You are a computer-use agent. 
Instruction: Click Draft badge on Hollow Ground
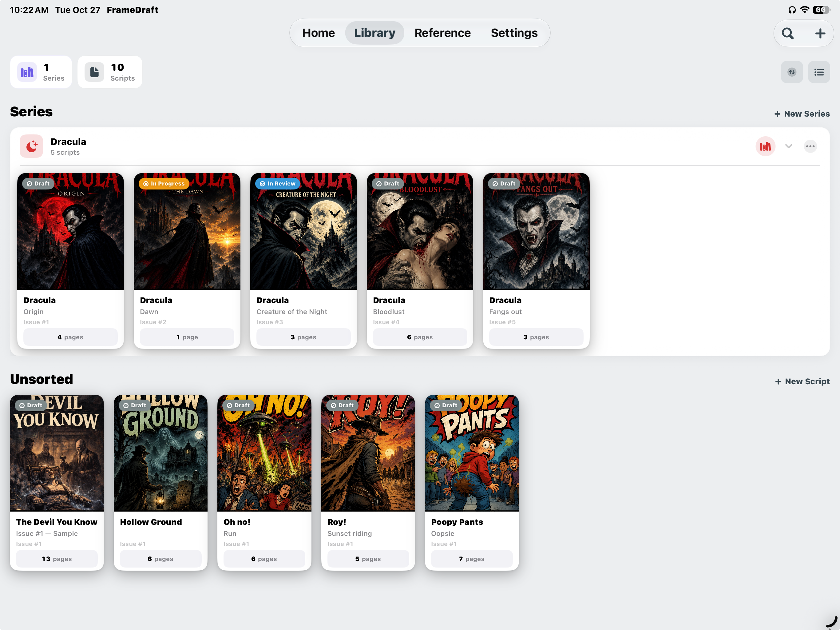click(x=134, y=405)
